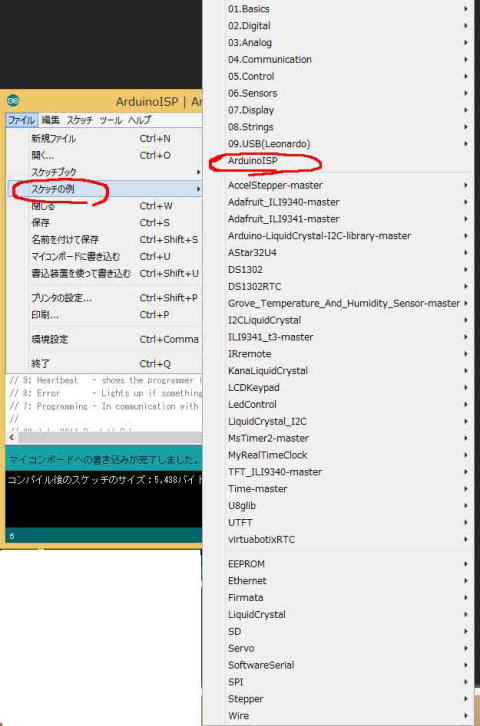Screen dimensions: 480x726
Task: Expand the SoftwareSerial examples submenu
Action: [x=347, y=665]
